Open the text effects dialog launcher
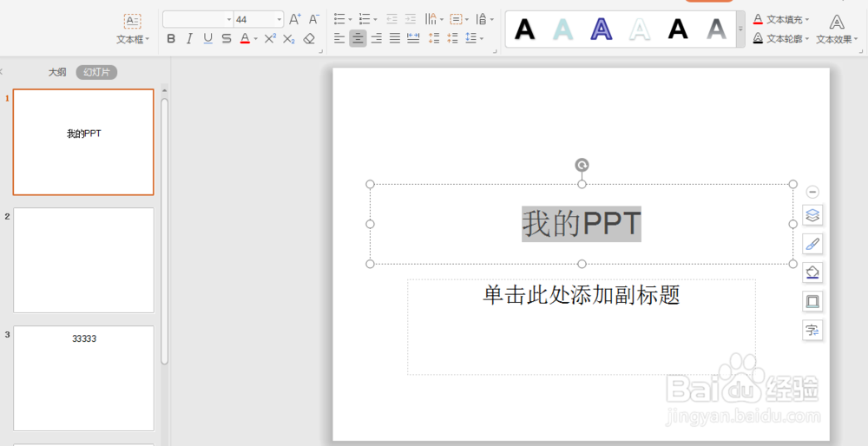The image size is (868, 446). point(860,51)
